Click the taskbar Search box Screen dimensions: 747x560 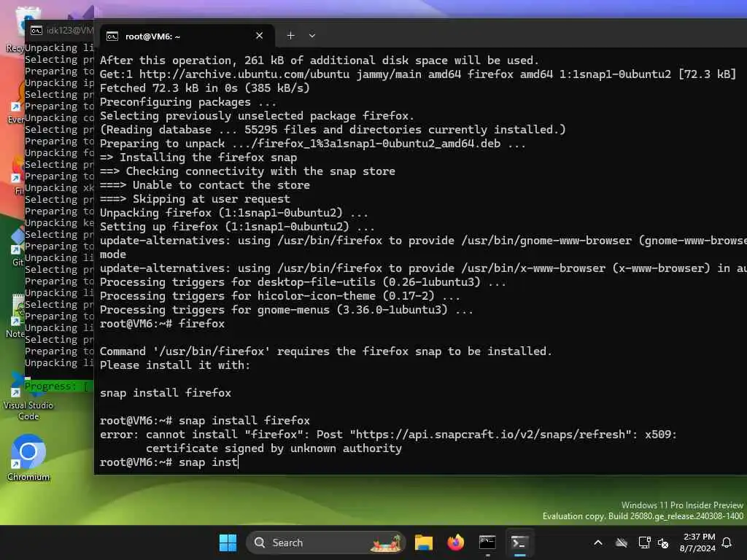325,542
